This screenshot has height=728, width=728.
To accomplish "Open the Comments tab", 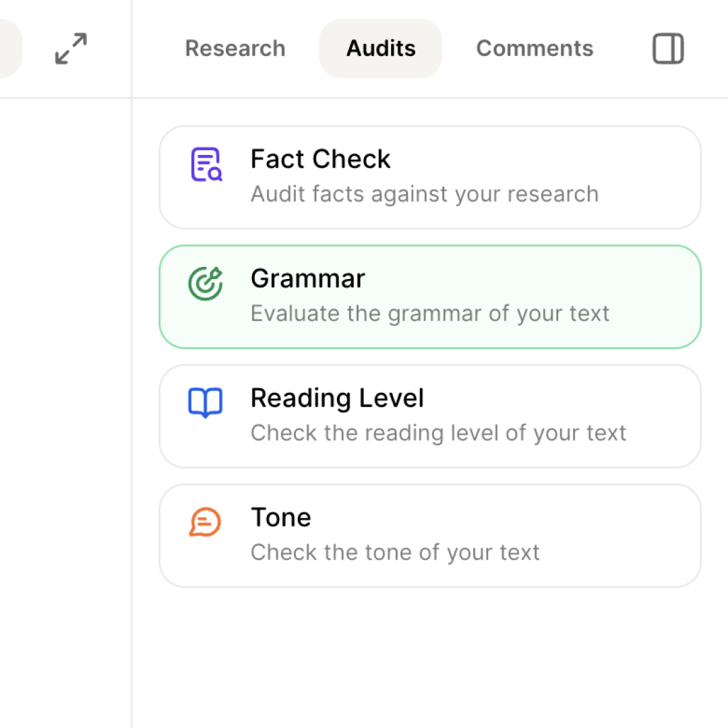I will [x=535, y=48].
